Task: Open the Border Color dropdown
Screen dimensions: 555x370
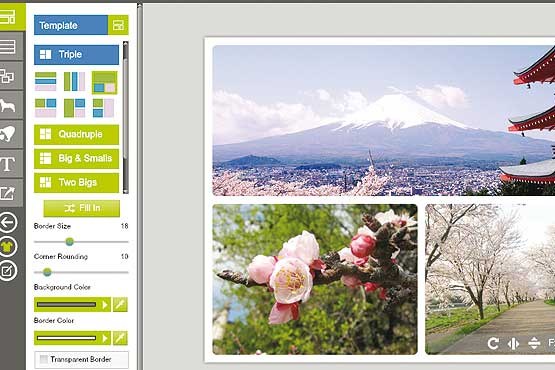Action: click(72, 338)
